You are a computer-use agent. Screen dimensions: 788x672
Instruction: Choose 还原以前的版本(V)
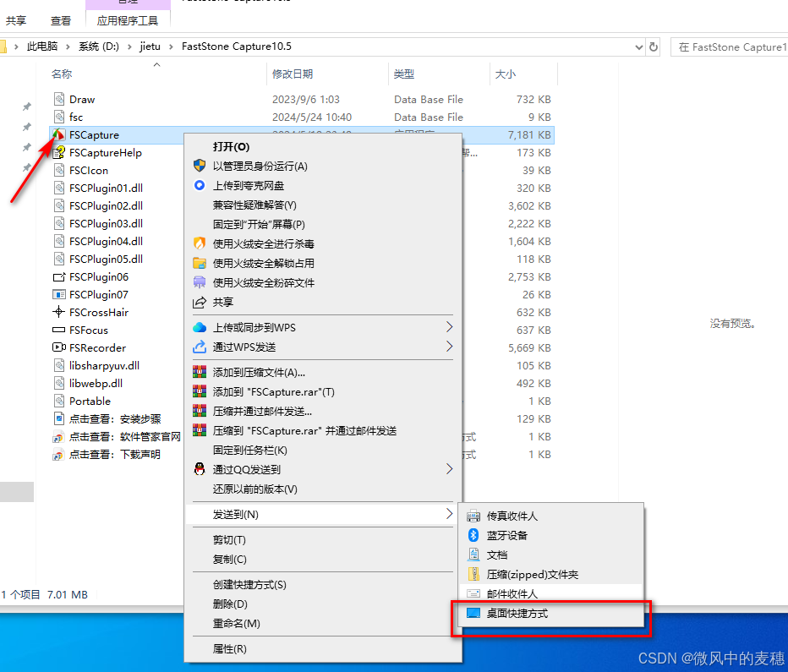coord(323,489)
